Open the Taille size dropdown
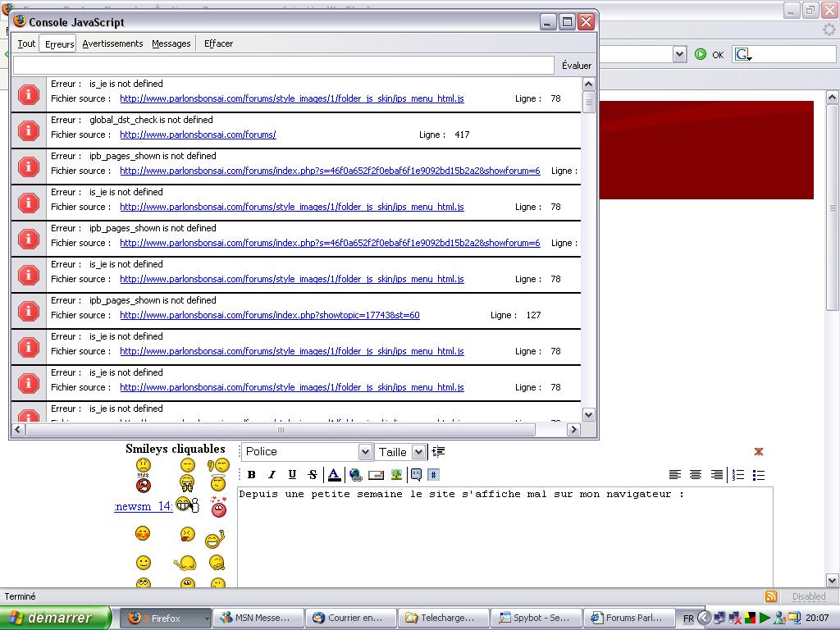Screen dimensions: 840x630 tap(418, 452)
